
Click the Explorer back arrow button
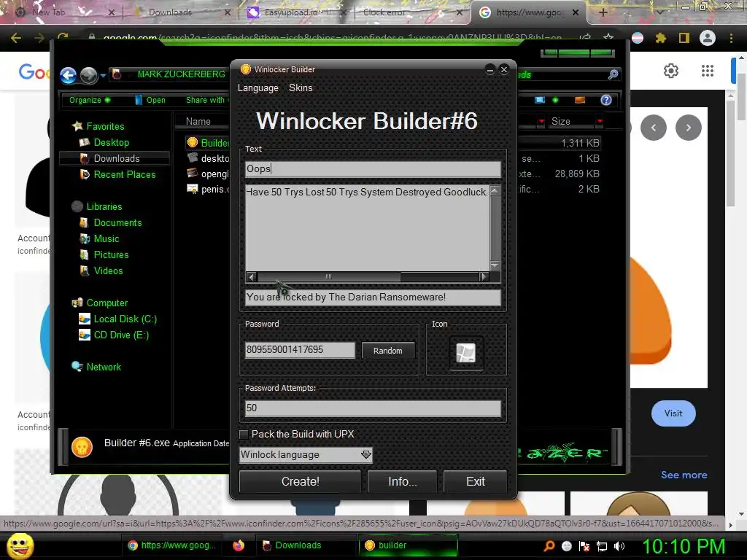[68, 75]
